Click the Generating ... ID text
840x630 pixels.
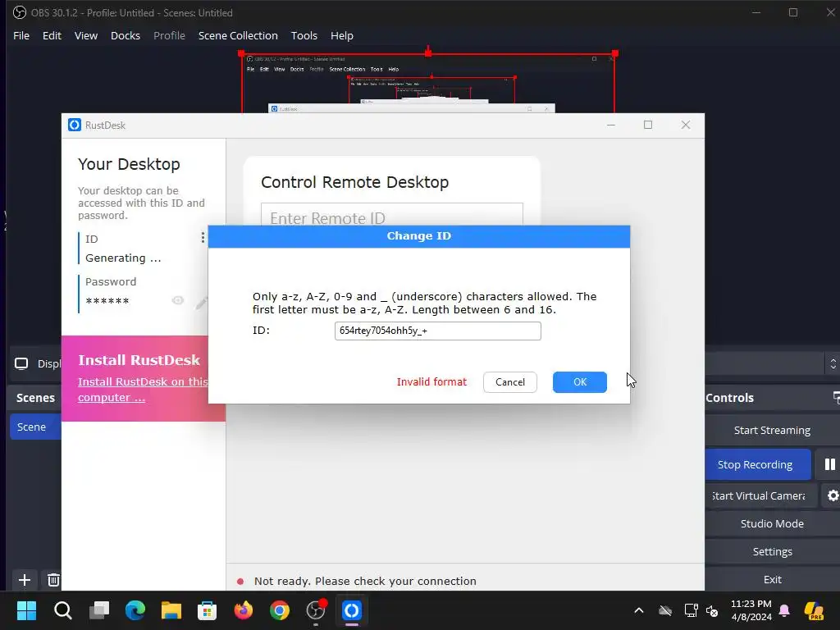pyautogui.click(x=123, y=258)
